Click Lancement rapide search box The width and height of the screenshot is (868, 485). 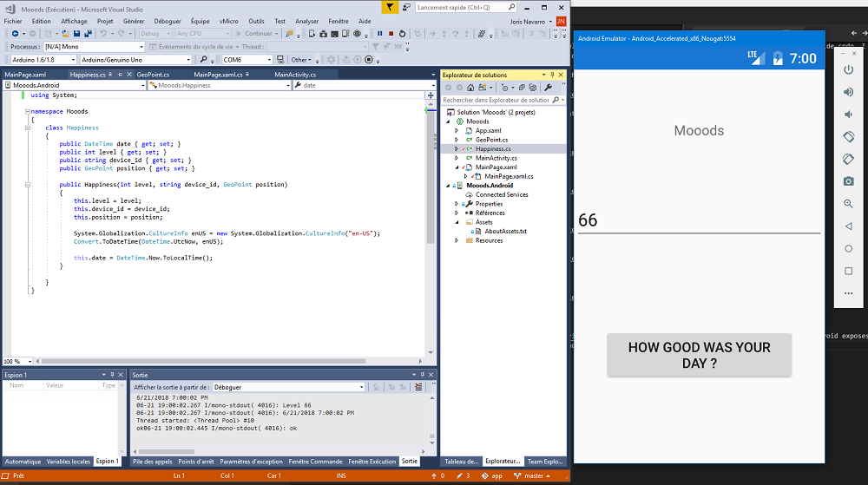(465, 7)
